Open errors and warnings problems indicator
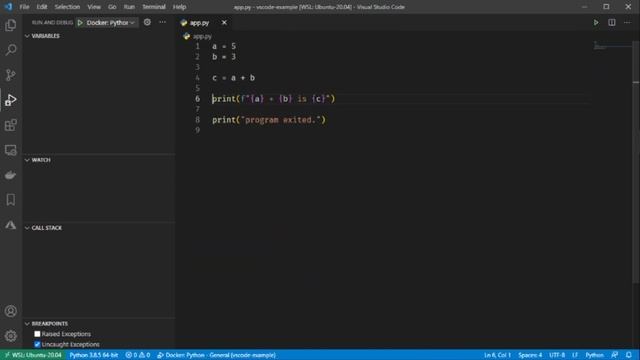The width and height of the screenshot is (640, 360). [x=138, y=355]
